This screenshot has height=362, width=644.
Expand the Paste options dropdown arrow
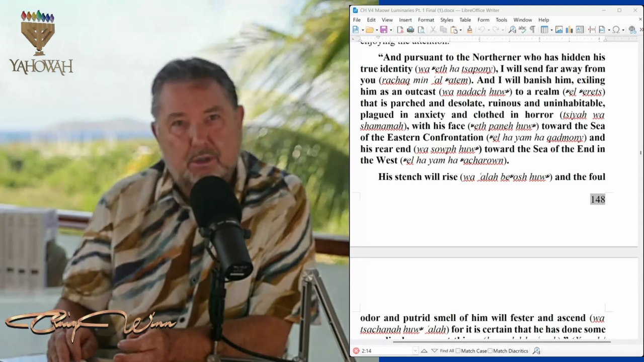pyautogui.click(x=461, y=30)
